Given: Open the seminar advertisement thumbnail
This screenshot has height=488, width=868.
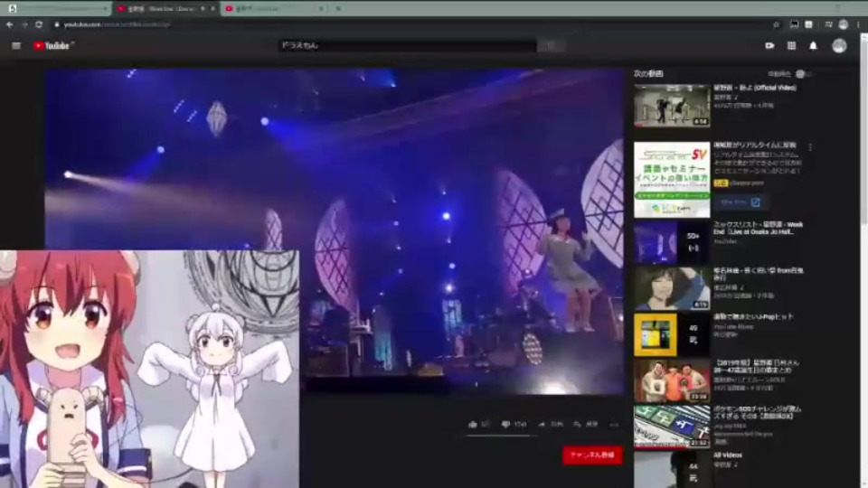Looking at the screenshot, I should [672, 180].
